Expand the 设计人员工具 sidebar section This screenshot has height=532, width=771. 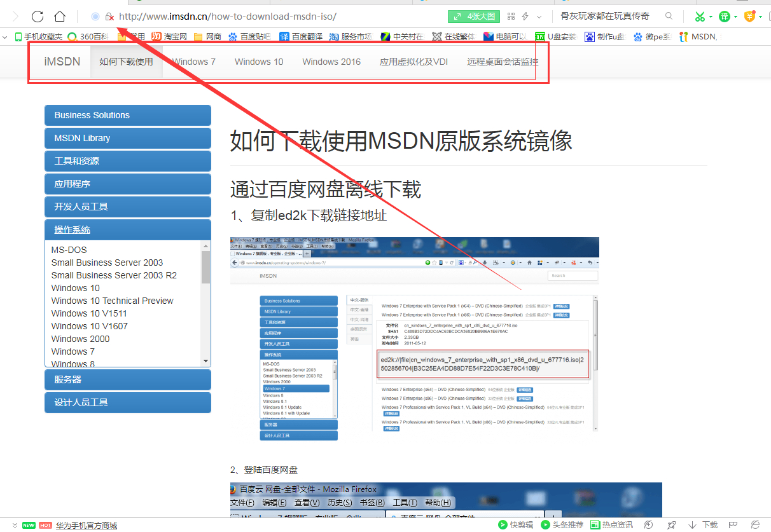pyautogui.click(x=128, y=402)
